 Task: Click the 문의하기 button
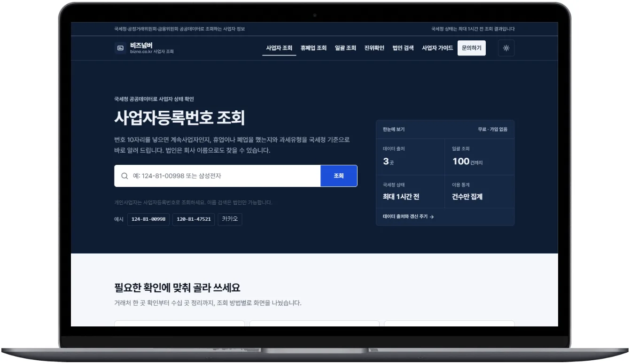coord(472,48)
